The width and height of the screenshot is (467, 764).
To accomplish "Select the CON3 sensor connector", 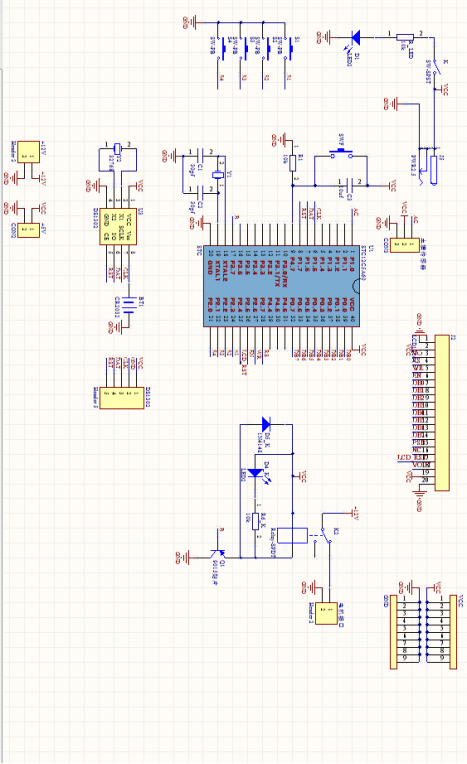I will [x=405, y=245].
